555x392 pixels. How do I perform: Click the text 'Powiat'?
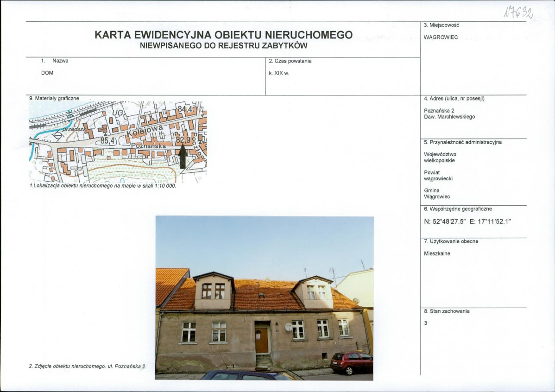tap(432, 172)
